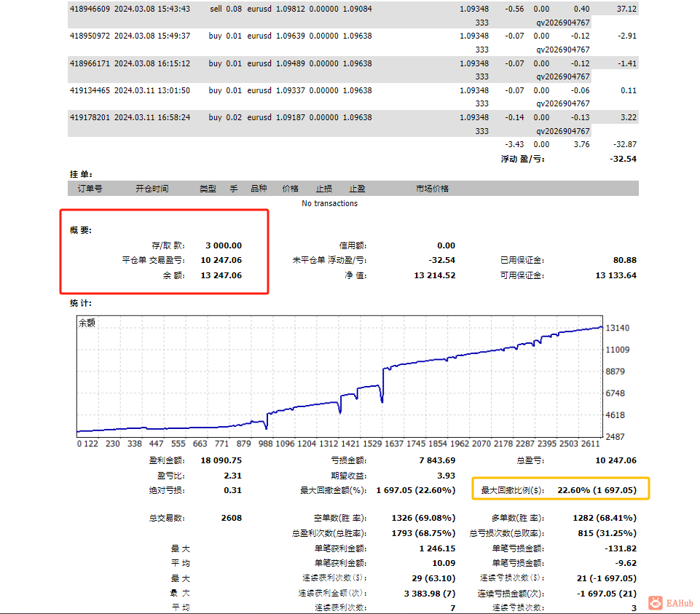
Task: Select loss trades value 815 (31.25%)
Action: (x=607, y=533)
